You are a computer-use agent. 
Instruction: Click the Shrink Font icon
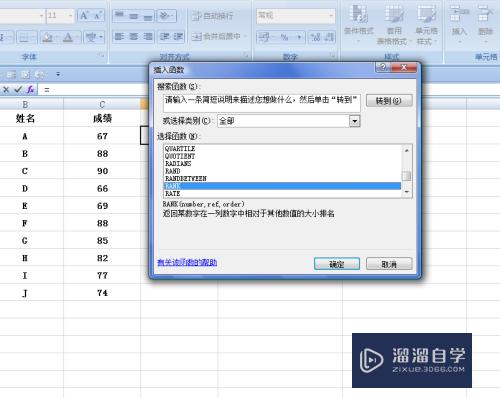[97, 16]
